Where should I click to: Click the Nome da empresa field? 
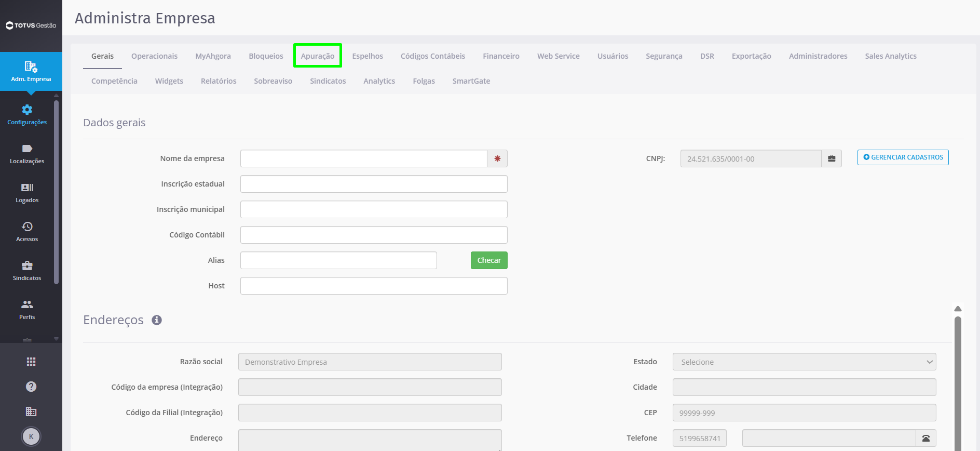[x=364, y=158]
